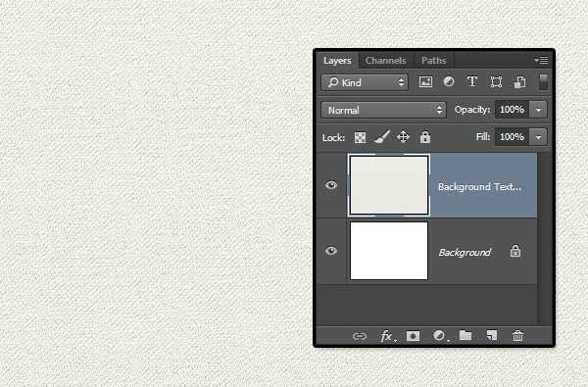Toggle layer filtering switch on or off
Screen dimensions: 588x387
pyautogui.click(x=543, y=81)
